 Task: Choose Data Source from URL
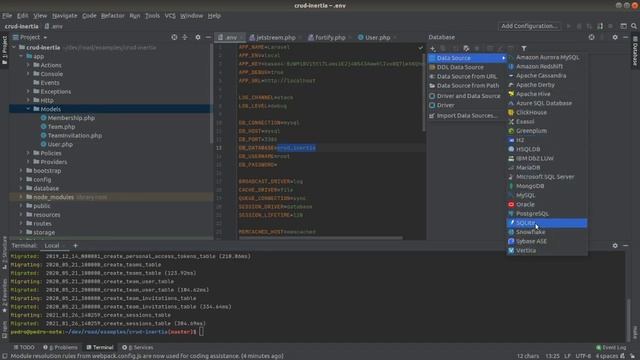point(467,76)
